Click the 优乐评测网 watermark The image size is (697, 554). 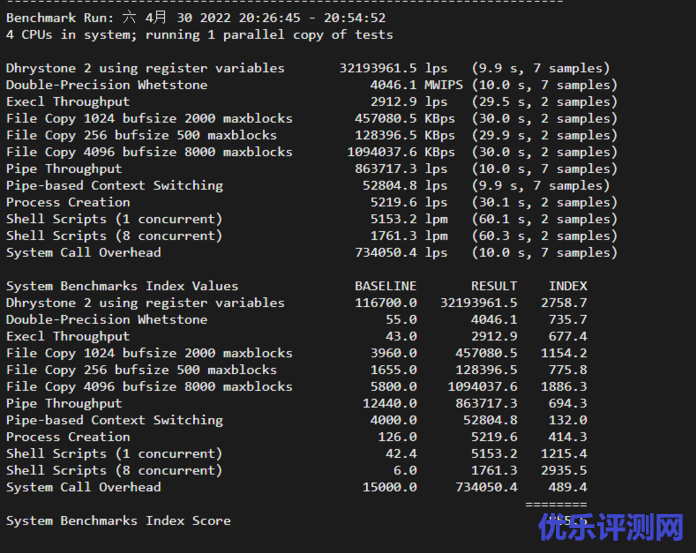(x=612, y=527)
